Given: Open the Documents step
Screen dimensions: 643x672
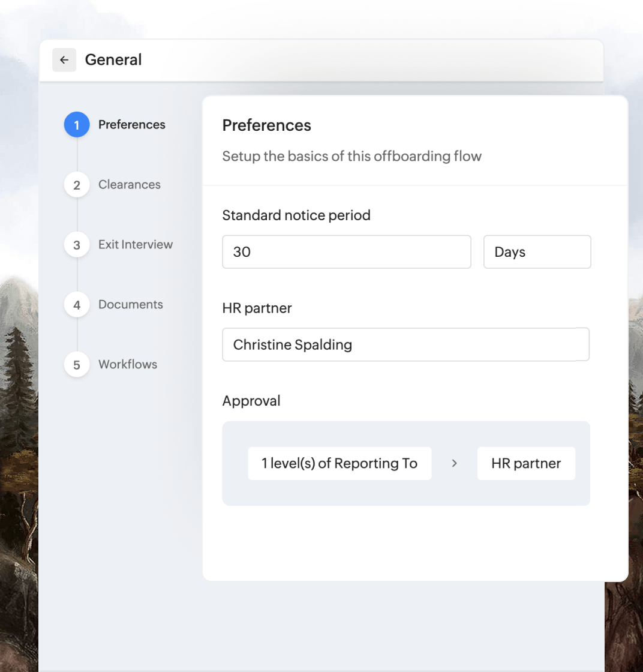Looking at the screenshot, I should (x=130, y=304).
